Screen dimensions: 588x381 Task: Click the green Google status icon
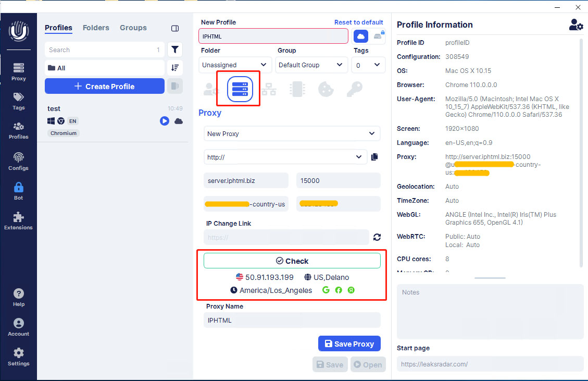coord(326,290)
